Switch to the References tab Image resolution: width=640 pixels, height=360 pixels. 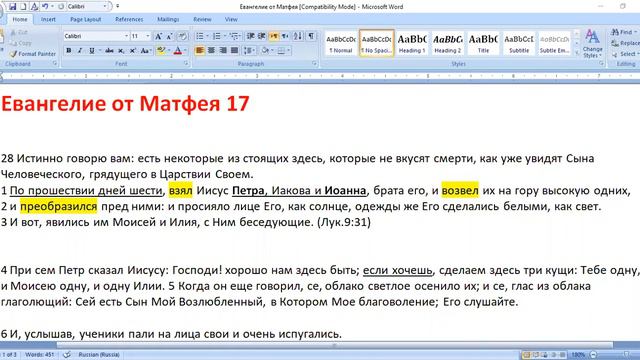click(129, 19)
